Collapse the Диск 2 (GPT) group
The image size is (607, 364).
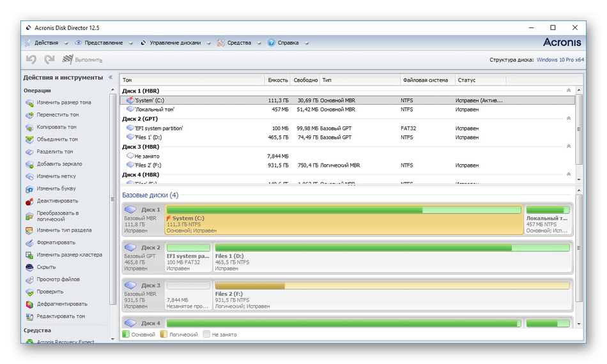(x=569, y=119)
